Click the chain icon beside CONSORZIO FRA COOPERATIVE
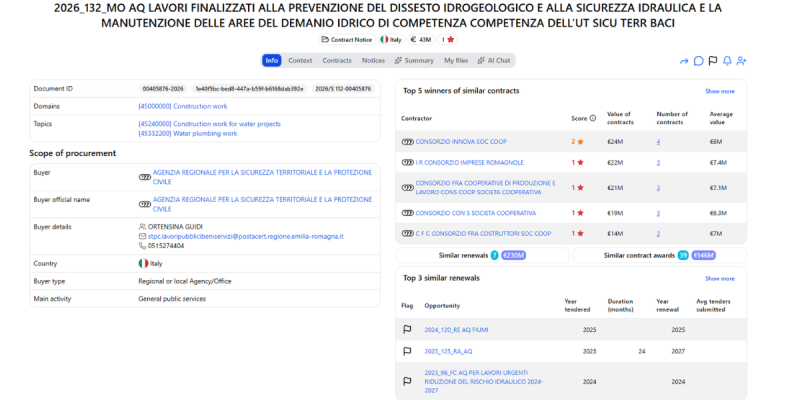This screenshot has width=800, height=400. pos(408,188)
